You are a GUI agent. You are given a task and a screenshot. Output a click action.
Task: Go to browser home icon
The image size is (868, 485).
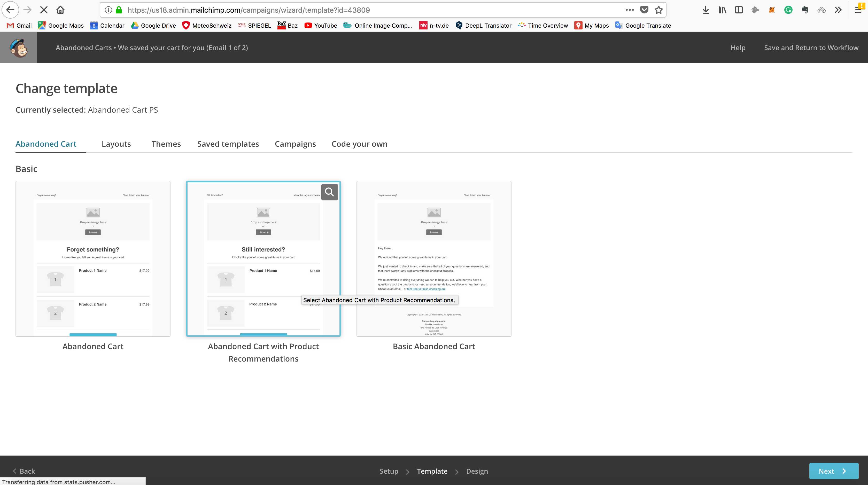coord(60,10)
